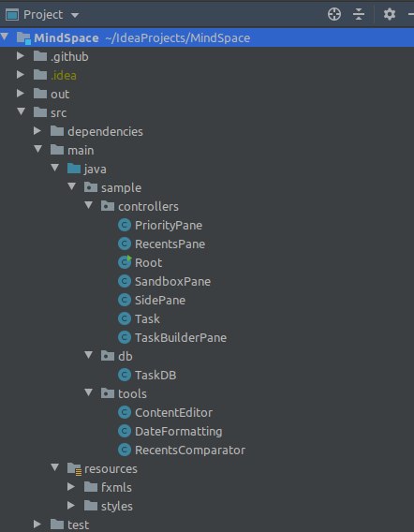Click the Project tool window icon

click(12, 15)
